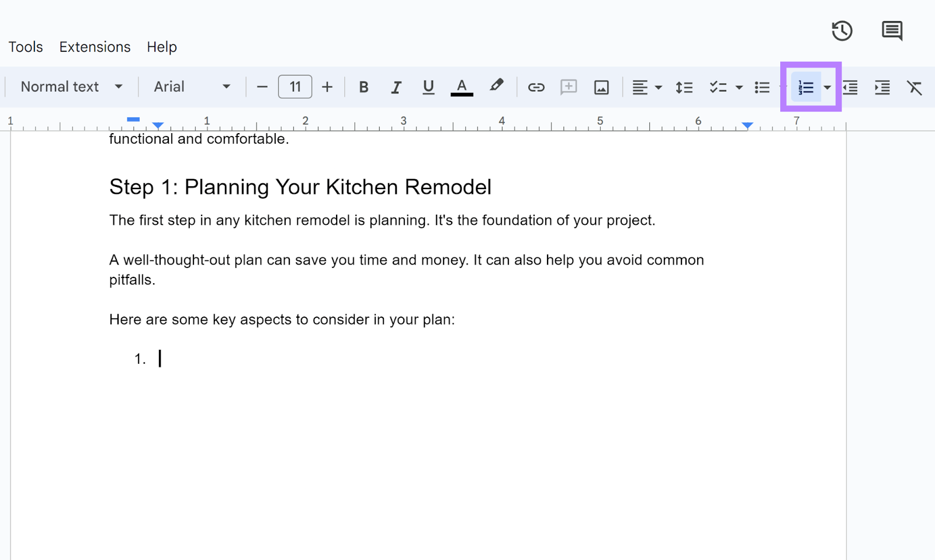
Task: Apply a numbered list
Action: click(x=806, y=86)
